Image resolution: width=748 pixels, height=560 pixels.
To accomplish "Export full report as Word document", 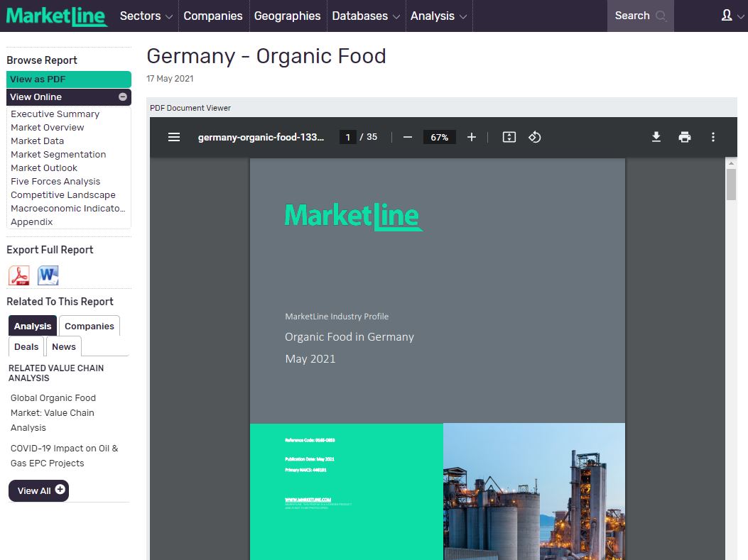I will [48, 275].
